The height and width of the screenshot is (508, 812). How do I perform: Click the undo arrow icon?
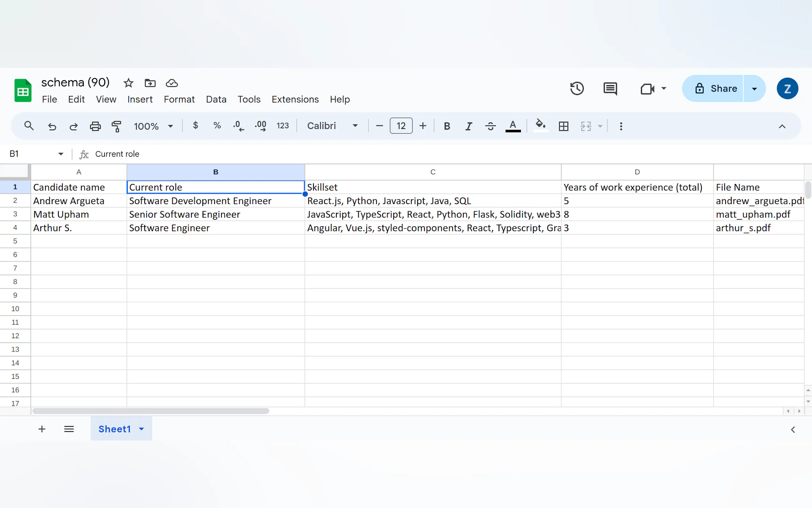(x=52, y=126)
